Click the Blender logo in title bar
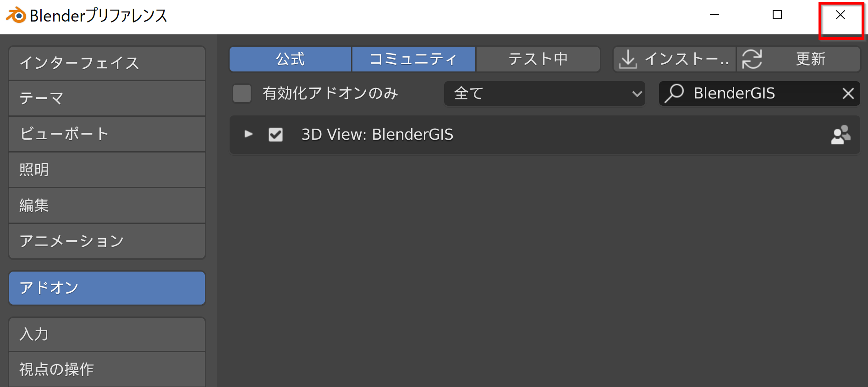Viewport: 868px width, 387px height. pos(16,15)
